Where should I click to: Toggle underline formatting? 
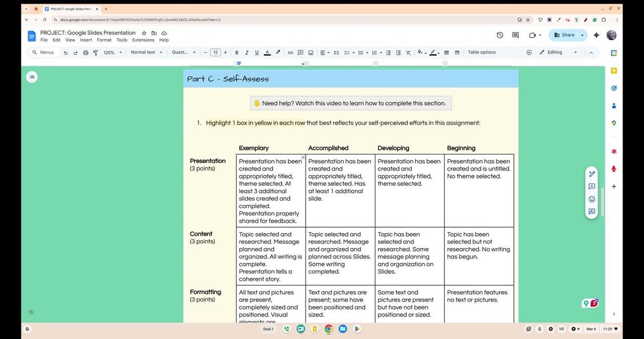click(x=257, y=52)
